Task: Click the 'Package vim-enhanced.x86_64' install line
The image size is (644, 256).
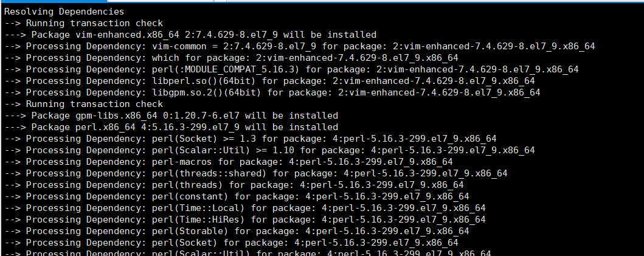Action: tap(190, 35)
